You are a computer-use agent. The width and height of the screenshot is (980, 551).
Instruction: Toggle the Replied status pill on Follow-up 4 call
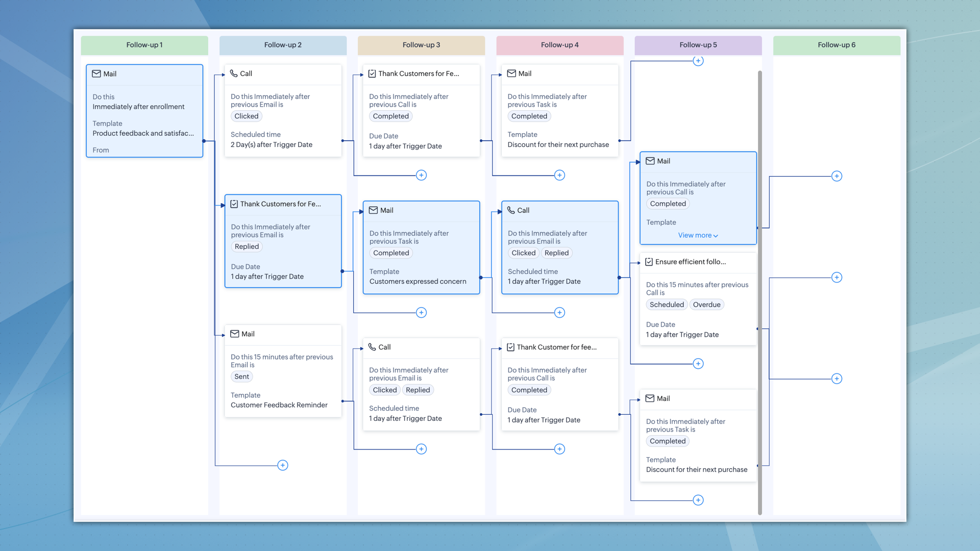tap(556, 253)
